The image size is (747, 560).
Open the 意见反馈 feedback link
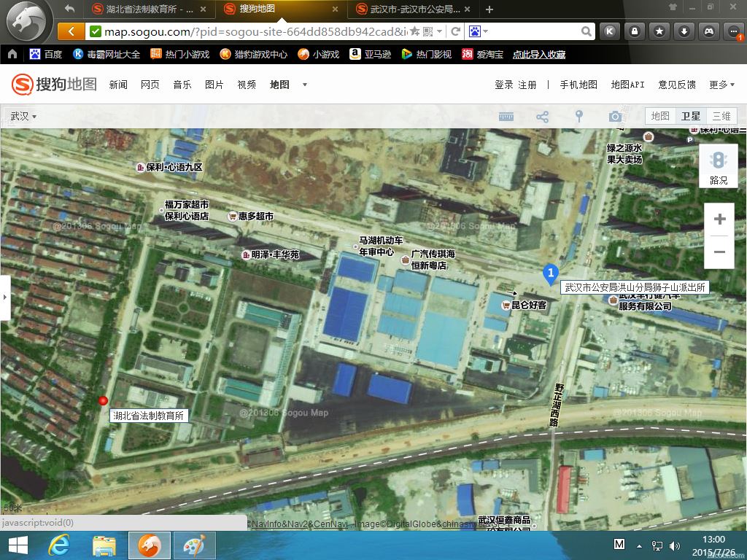click(677, 85)
